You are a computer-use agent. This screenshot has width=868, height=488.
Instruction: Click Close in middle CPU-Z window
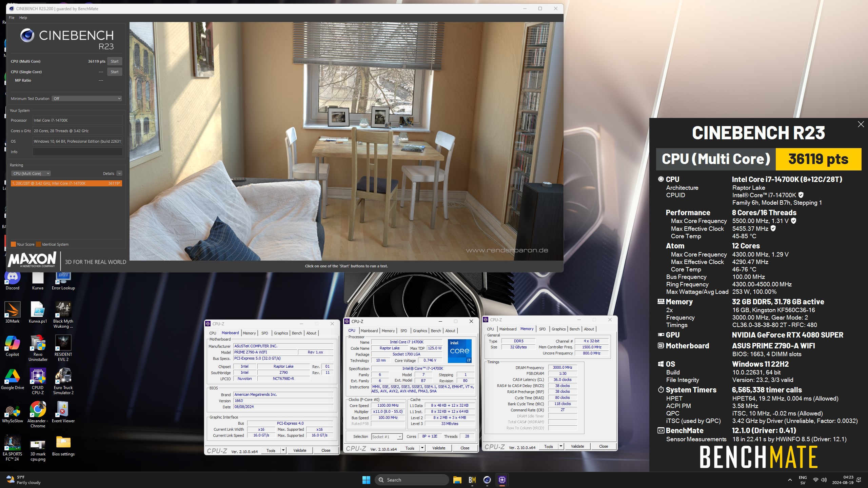pos(465,448)
